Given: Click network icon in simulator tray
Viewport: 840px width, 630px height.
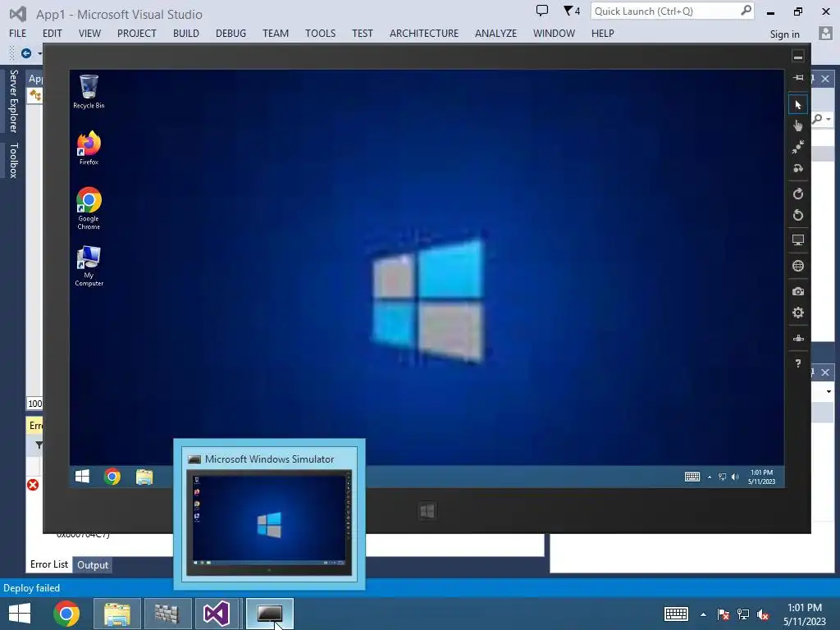Looking at the screenshot, I should (722, 477).
